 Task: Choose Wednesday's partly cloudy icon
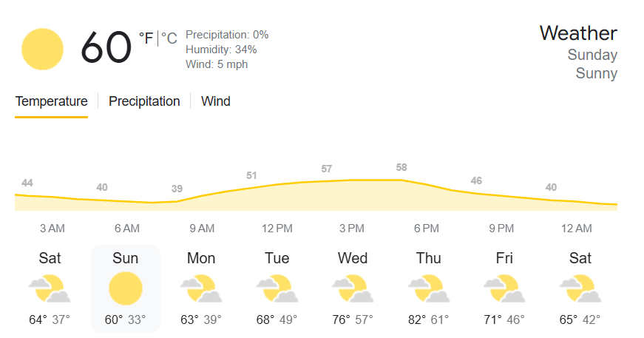(x=353, y=288)
